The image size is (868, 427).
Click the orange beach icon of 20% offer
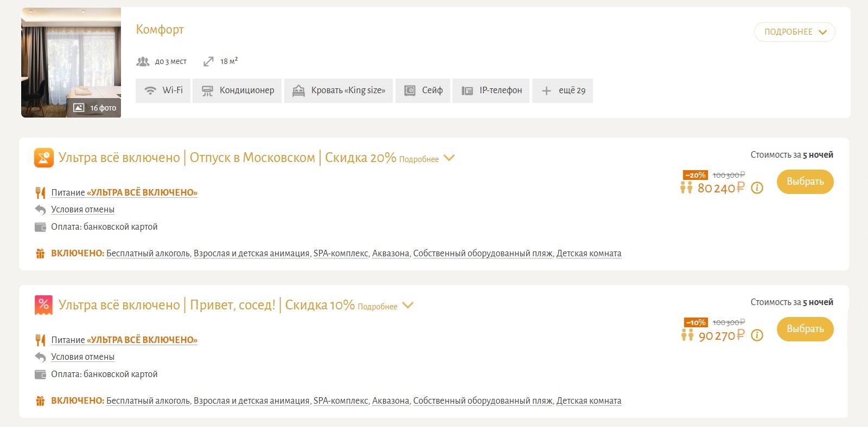[44, 158]
